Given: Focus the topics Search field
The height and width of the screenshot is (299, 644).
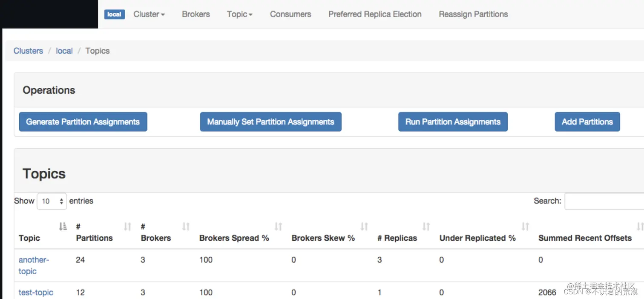Looking at the screenshot, I should [x=604, y=201].
